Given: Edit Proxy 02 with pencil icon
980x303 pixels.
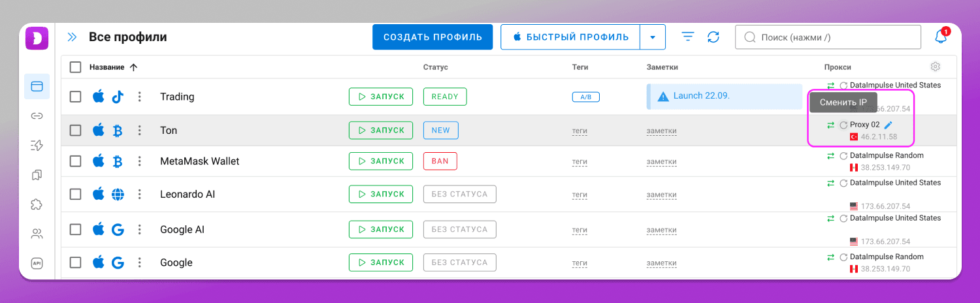Looking at the screenshot, I should click(x=888, y=125).
